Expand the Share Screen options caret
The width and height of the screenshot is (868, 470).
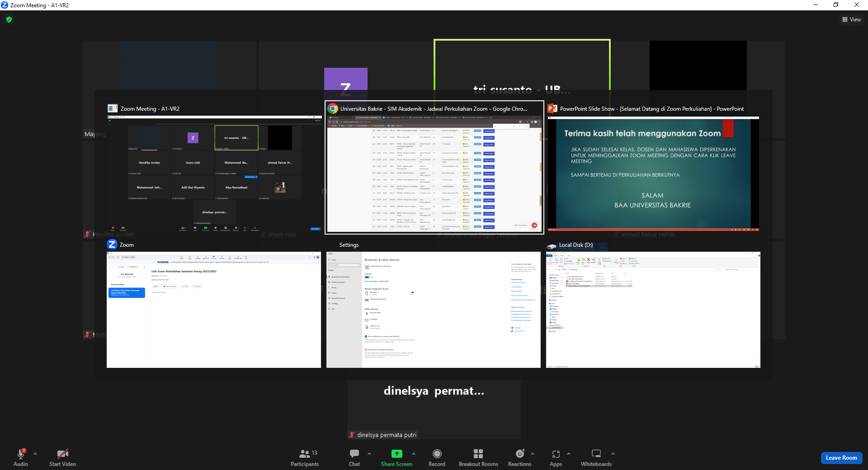pos(414,454)
